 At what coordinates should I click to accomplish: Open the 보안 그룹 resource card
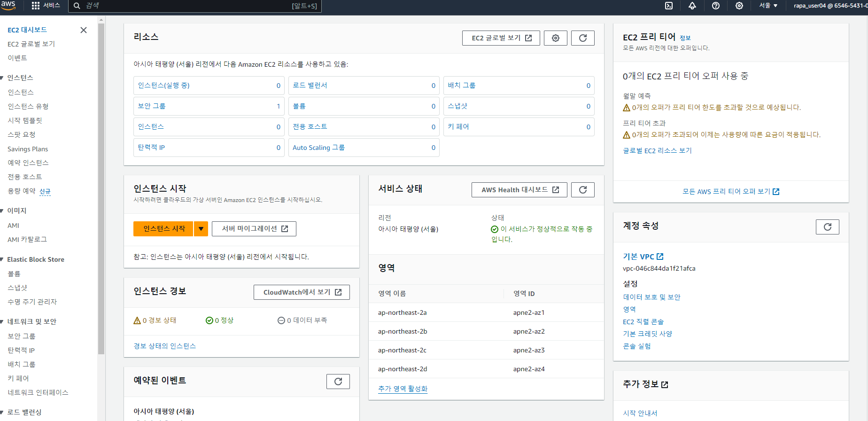click(x=209, y=106)
